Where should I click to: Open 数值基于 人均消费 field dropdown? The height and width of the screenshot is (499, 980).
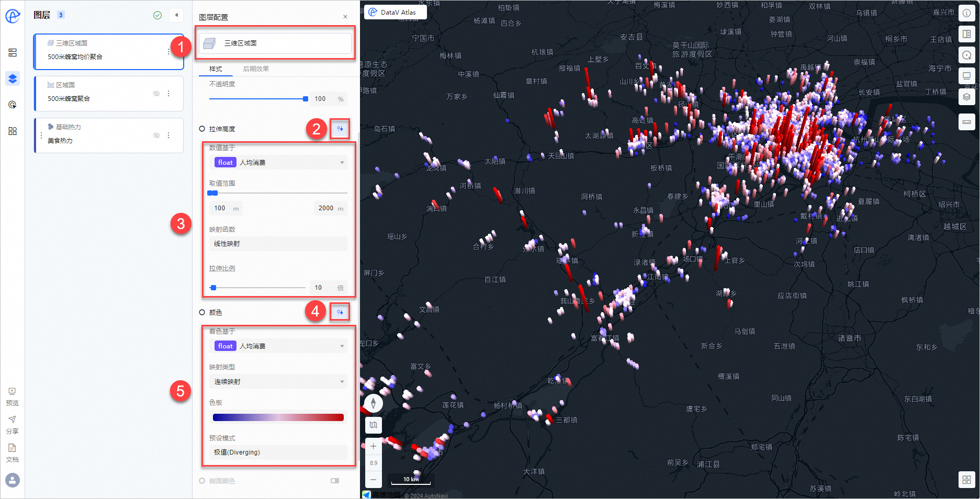coord(278,162)
